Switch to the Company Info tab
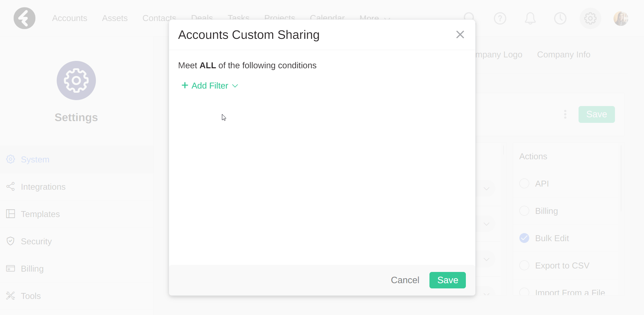Screen dimensions: 644x315 [563, 55]
